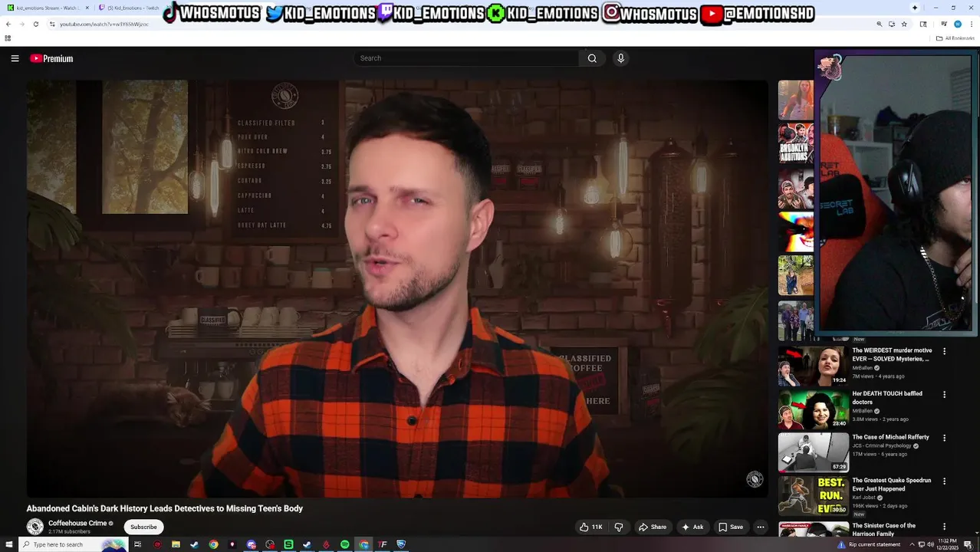Go forward in the browser

(22, 24)
